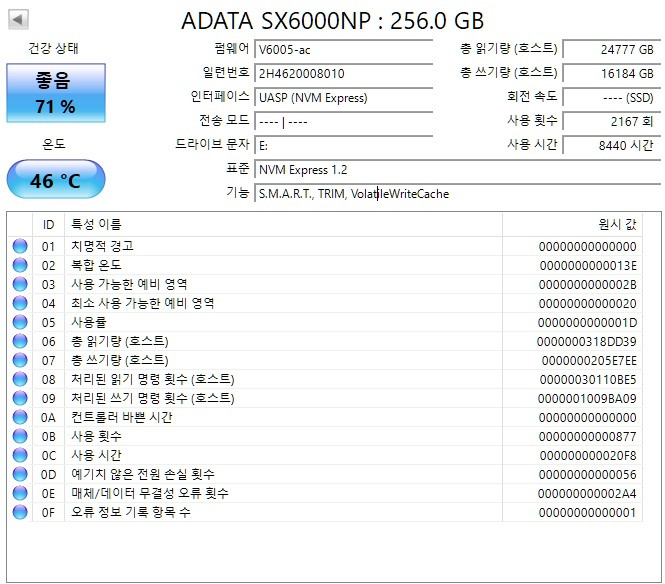Click raw value 00000000002B
665x584 pixels.
[588, 285]
